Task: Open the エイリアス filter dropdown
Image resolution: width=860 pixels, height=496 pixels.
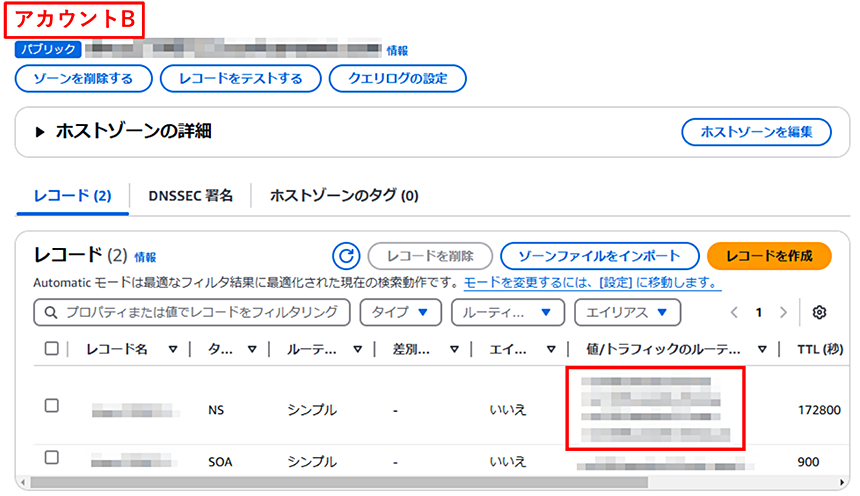Action: 627,312
